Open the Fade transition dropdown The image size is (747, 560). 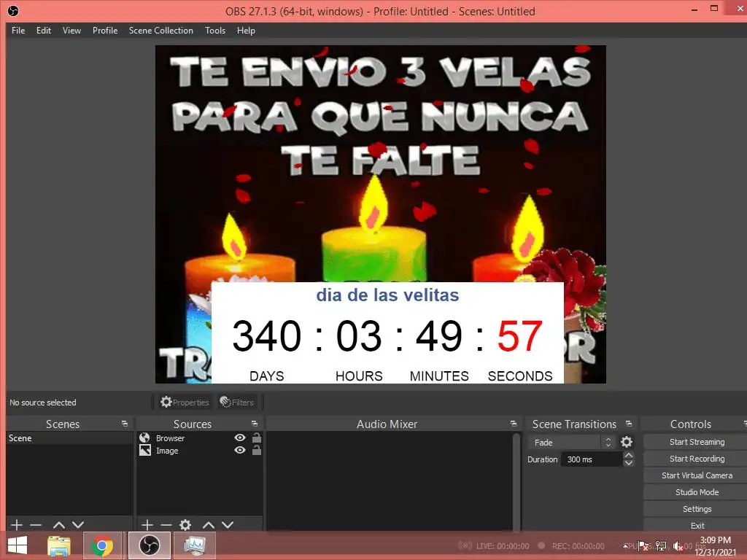pyautogui.click(x=571, y=443)
